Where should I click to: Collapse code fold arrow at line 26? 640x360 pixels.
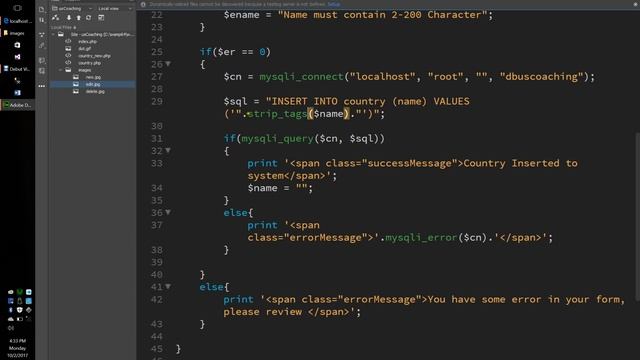[x=168, y=64]
